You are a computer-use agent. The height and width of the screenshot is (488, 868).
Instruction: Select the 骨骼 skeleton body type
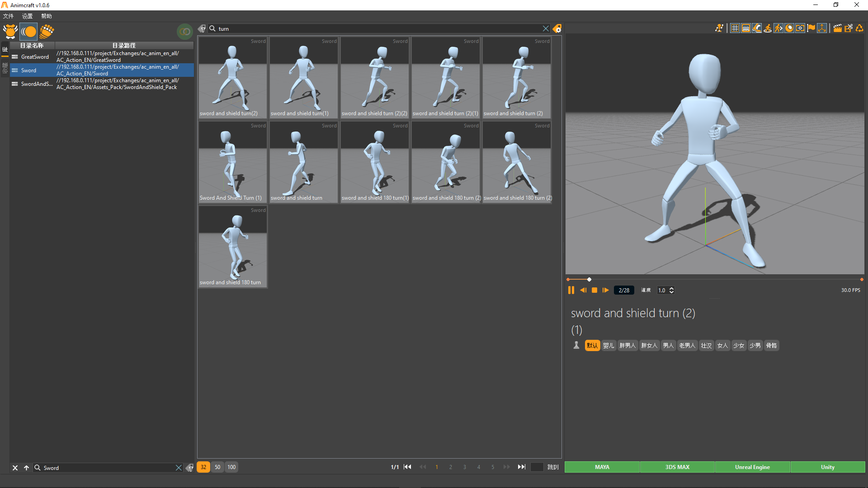point(771,346)
